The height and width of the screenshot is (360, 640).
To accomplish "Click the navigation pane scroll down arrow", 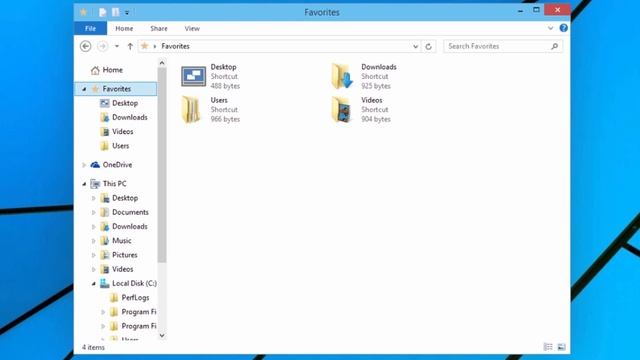I will coord(162,336).
